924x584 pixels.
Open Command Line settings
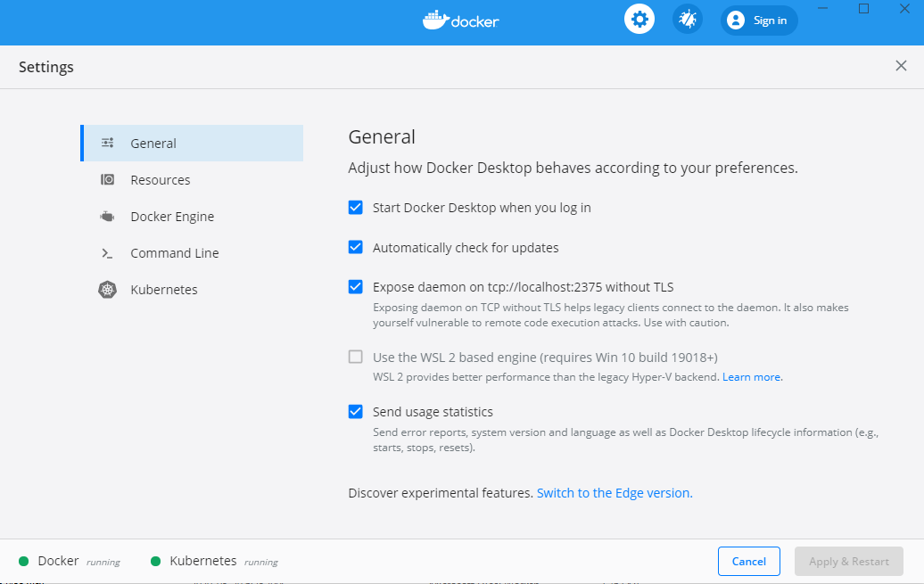(x=192, y=253)
